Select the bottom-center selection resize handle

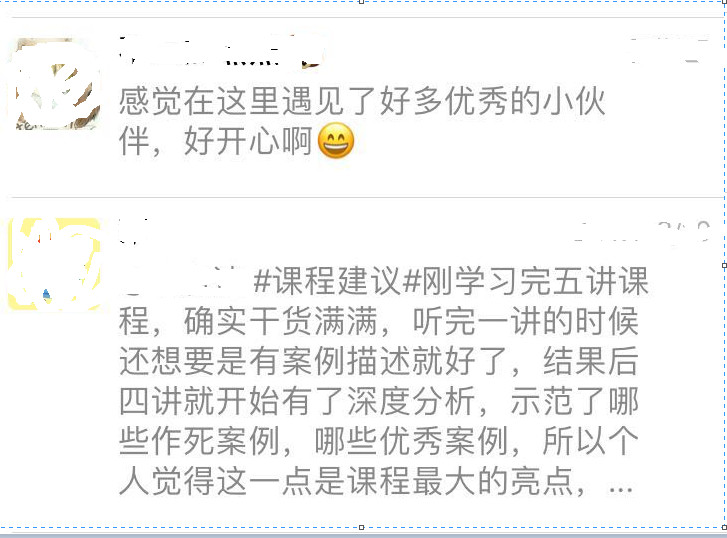click(x=362, y=527)
